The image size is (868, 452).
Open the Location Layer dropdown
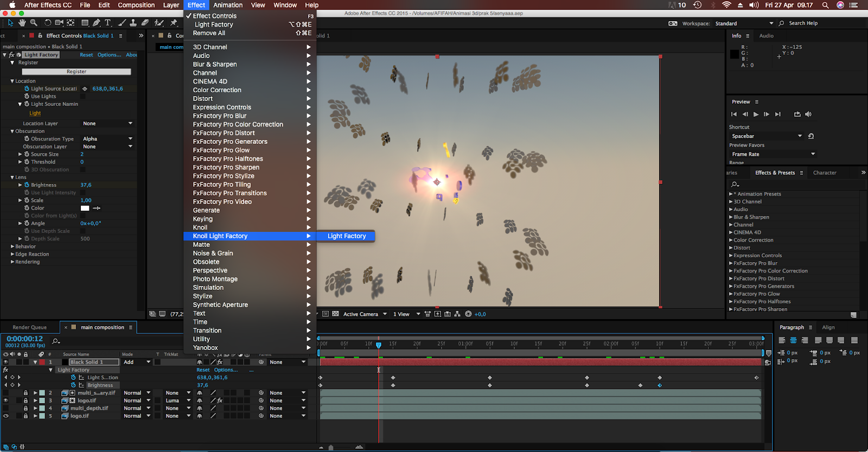tap(107, 124)
